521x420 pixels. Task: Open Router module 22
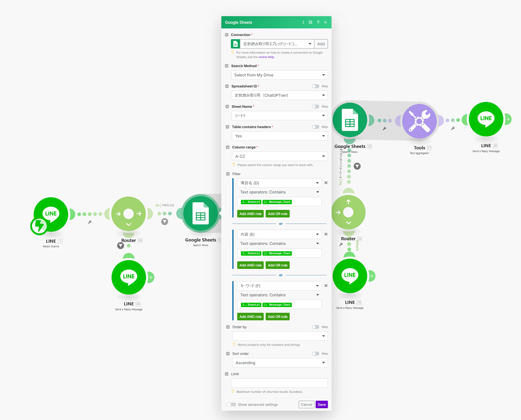(x=348, y=212)
